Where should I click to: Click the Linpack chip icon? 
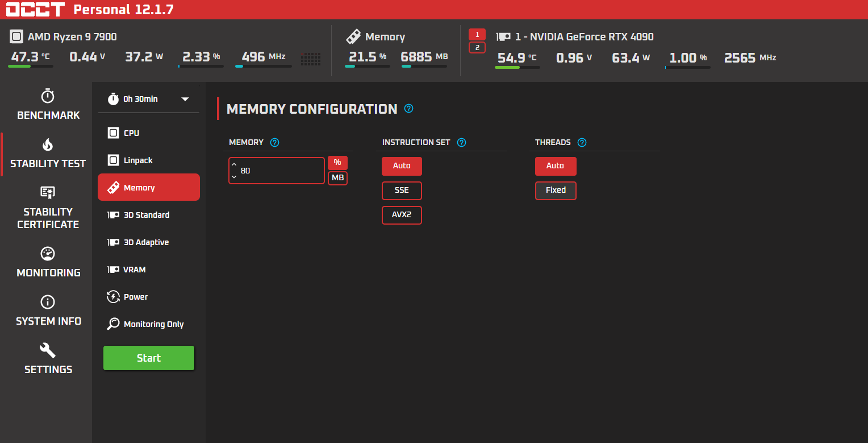pos(113,160)
